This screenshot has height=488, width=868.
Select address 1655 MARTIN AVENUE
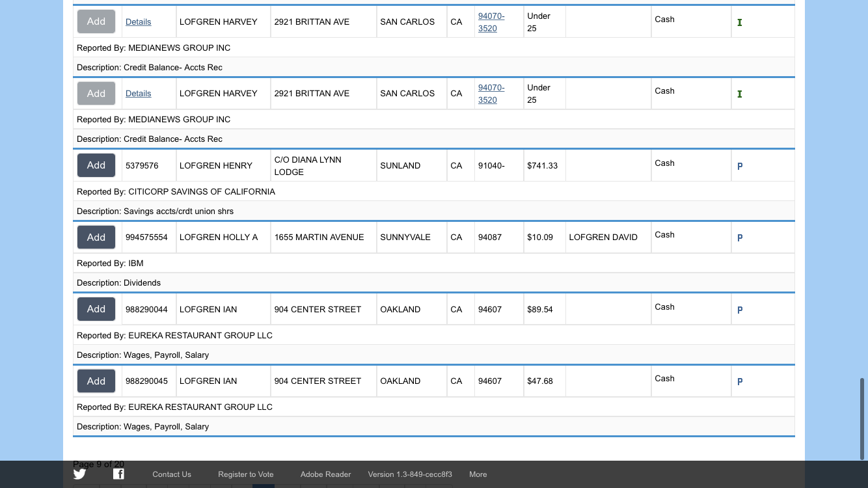(x=319, y=237)
